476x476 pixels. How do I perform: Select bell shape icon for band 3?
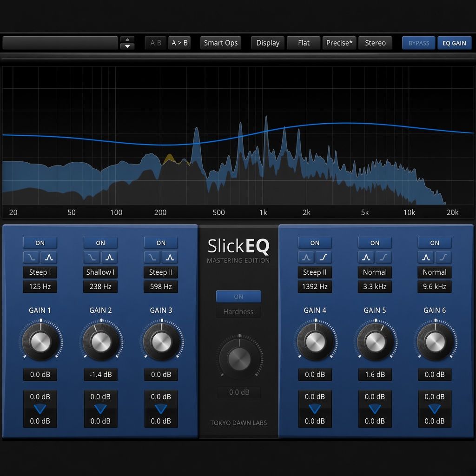(170, 258)
